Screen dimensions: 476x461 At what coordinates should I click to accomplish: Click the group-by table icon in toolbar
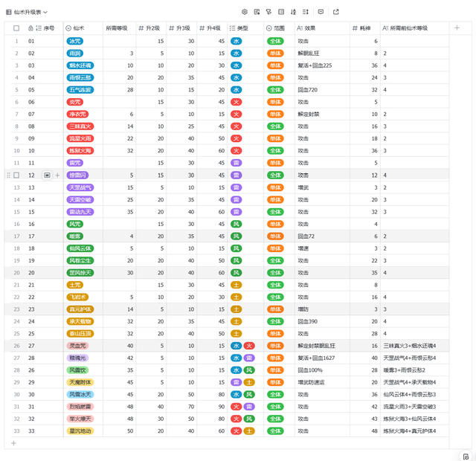[281, 12]
